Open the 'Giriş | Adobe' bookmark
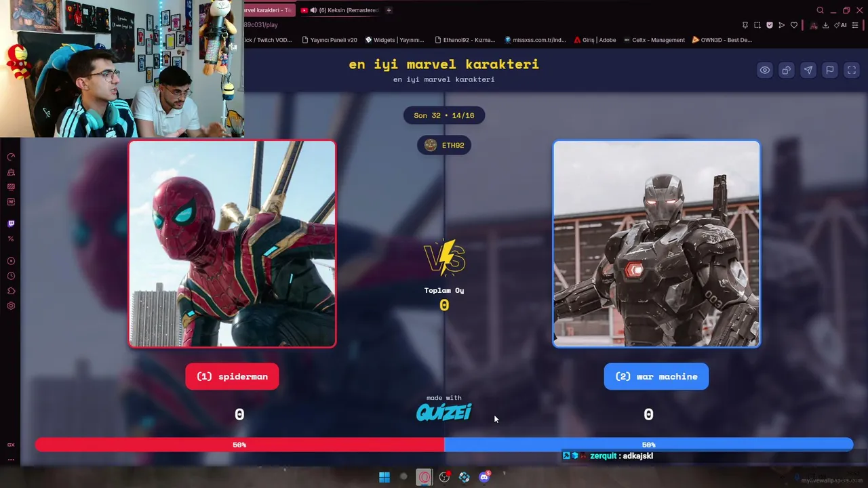 [x=595, y=40]
